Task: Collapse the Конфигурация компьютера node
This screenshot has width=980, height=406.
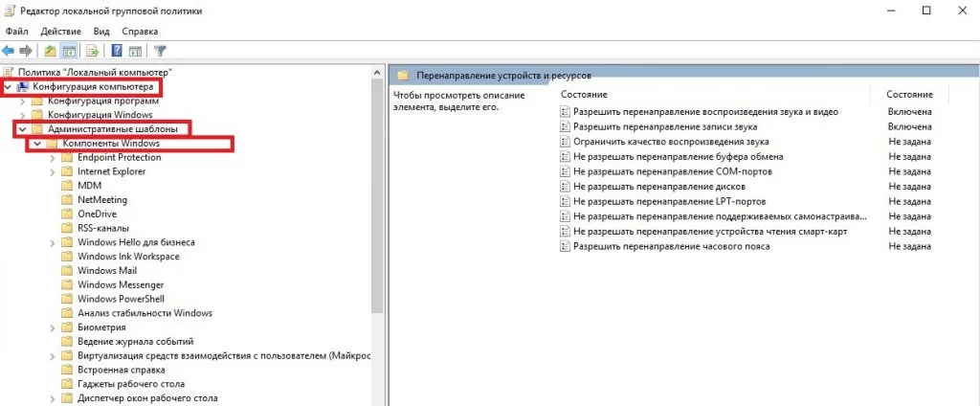Action: pyautogui.click(x=8, y=86)
